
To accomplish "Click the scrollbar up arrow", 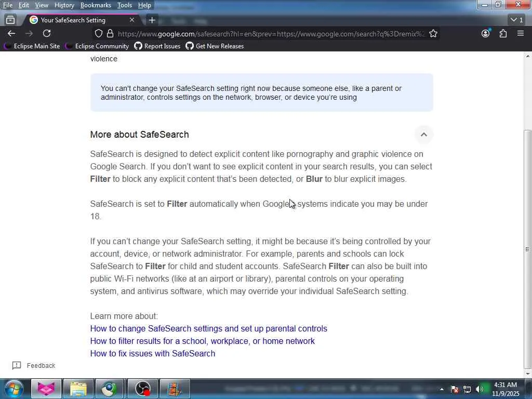I will (527, 56).
